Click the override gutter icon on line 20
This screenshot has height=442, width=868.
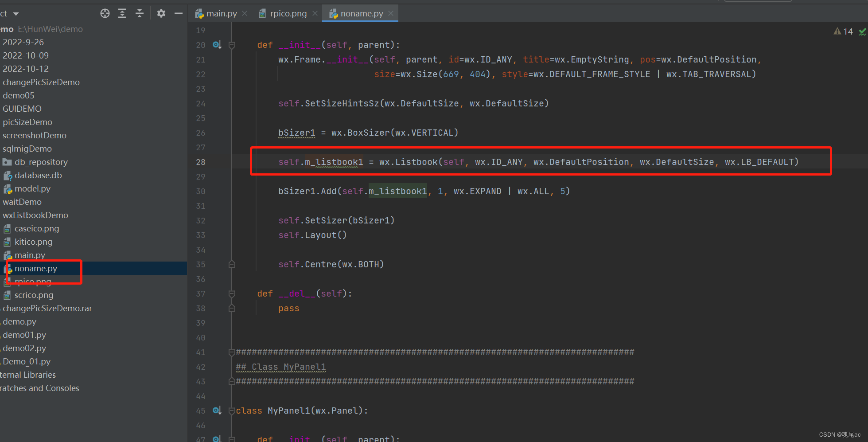(x=217, y=45)
